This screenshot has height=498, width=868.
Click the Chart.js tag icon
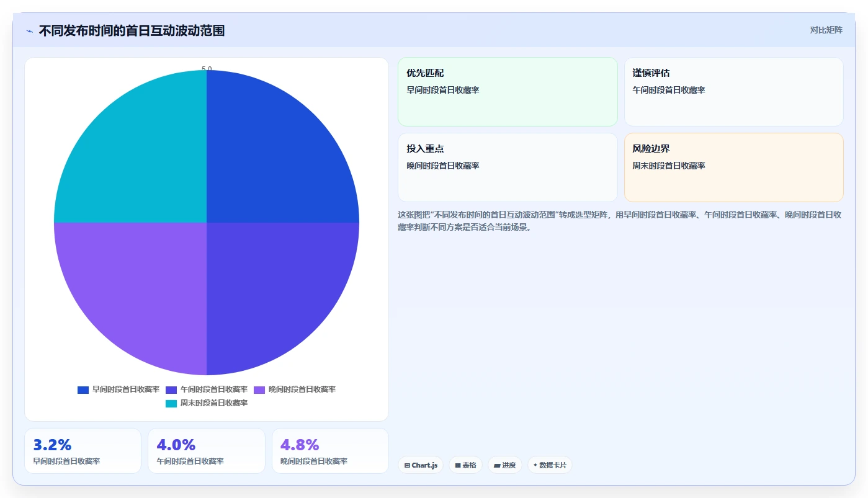click(407, 465)
